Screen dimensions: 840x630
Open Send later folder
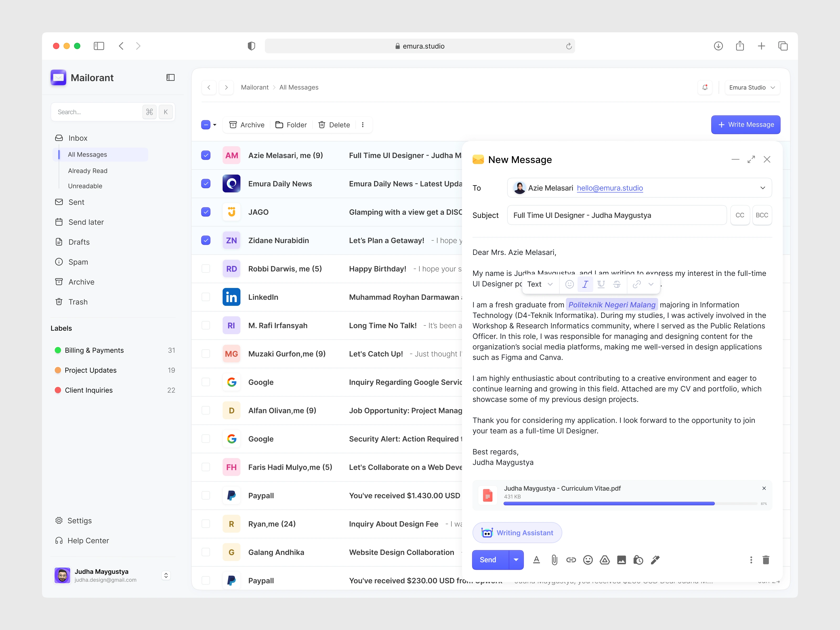(x=80, y=222)
